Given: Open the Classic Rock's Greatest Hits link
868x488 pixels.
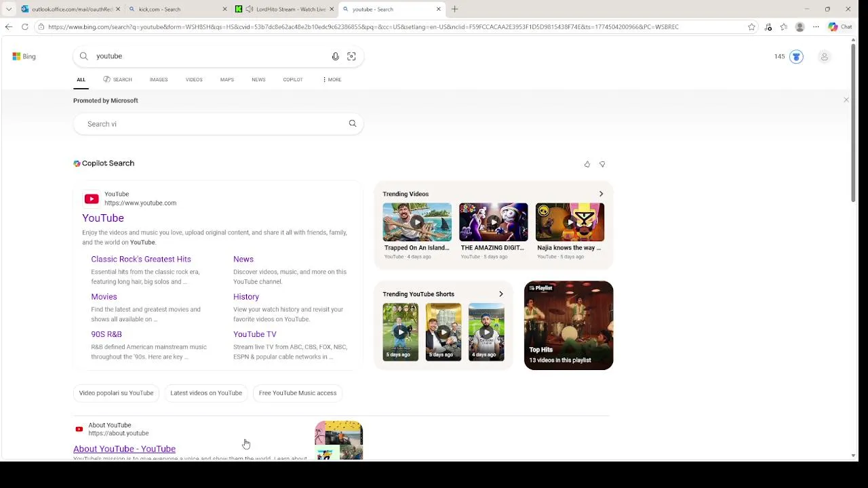Looking at the screenshot, I should (x=141, y=259).
